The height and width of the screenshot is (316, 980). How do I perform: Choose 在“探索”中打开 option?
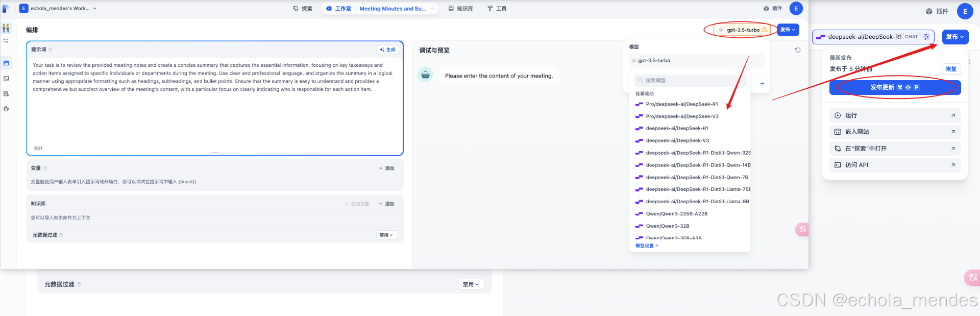[895, 149]
